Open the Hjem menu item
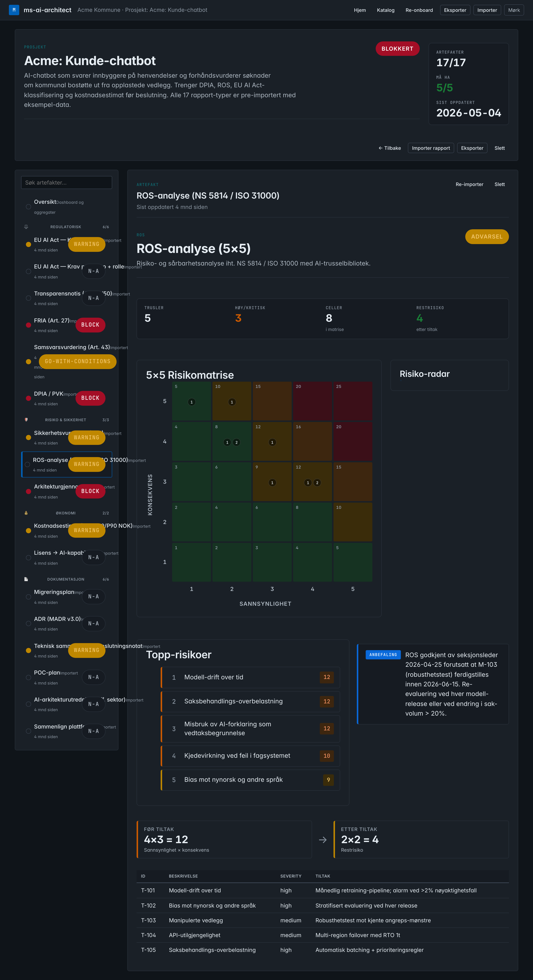This screenshot has height=980, width=533. [x=360, y=10]
